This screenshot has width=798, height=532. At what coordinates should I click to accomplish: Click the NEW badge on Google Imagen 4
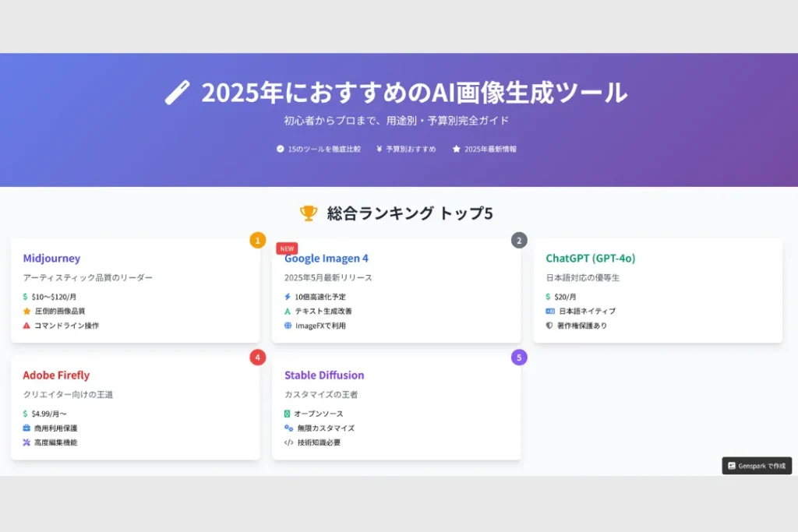tap(287, 248)
